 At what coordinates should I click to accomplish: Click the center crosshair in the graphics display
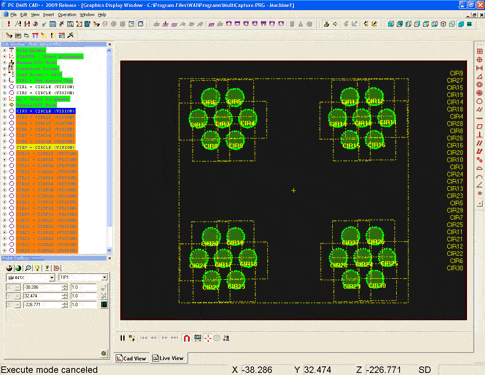coord(293,190)
